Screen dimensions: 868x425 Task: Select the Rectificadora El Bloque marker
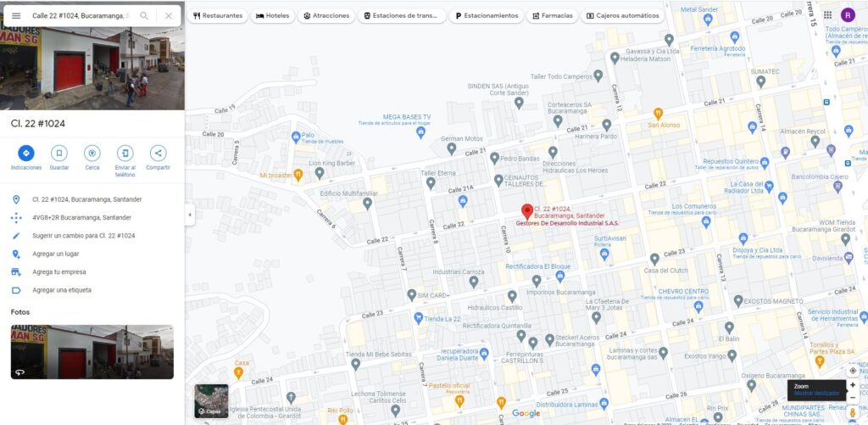559,275
